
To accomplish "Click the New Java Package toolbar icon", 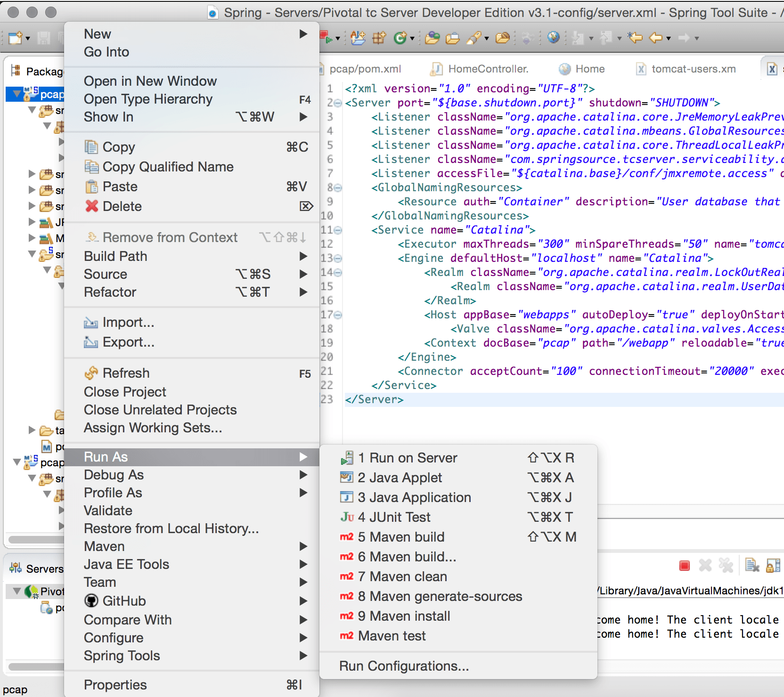I will [379, 37].
